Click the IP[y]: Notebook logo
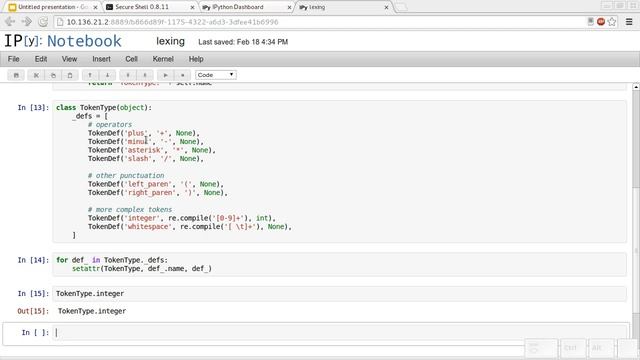Image resolution: width=640 pixels, height=360 pixels. pyautogui.click(x=63, y=41)
